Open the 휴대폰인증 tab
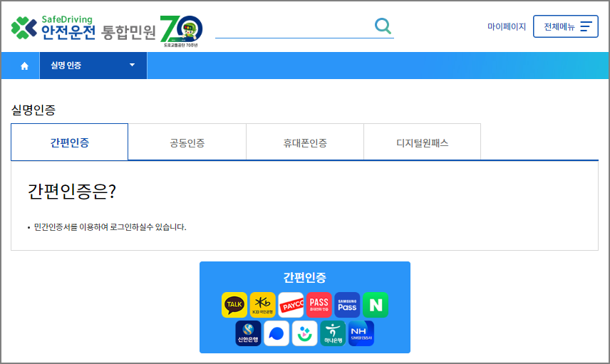The height and width of the screenshot is (364, 610). tap(305, 142)
